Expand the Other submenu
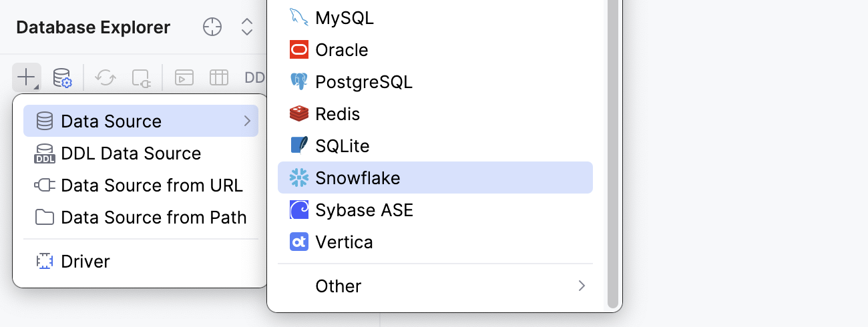This screenshot has width=868, height=327. [582, 286]
